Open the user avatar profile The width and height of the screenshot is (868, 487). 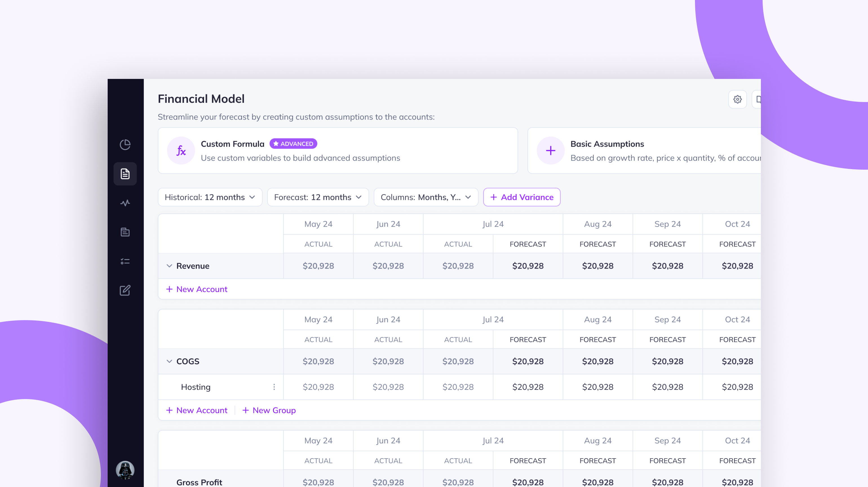click(125, 470)
